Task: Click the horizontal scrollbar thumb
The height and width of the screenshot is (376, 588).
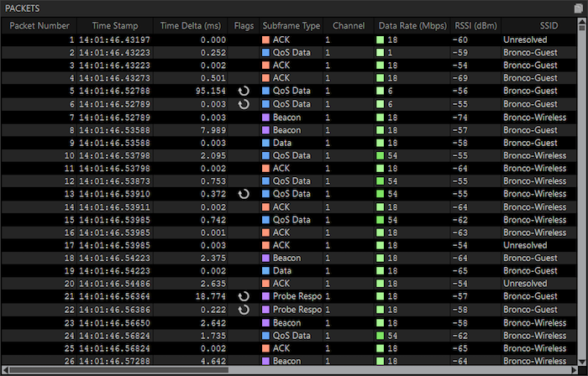Action: (119, 370)
